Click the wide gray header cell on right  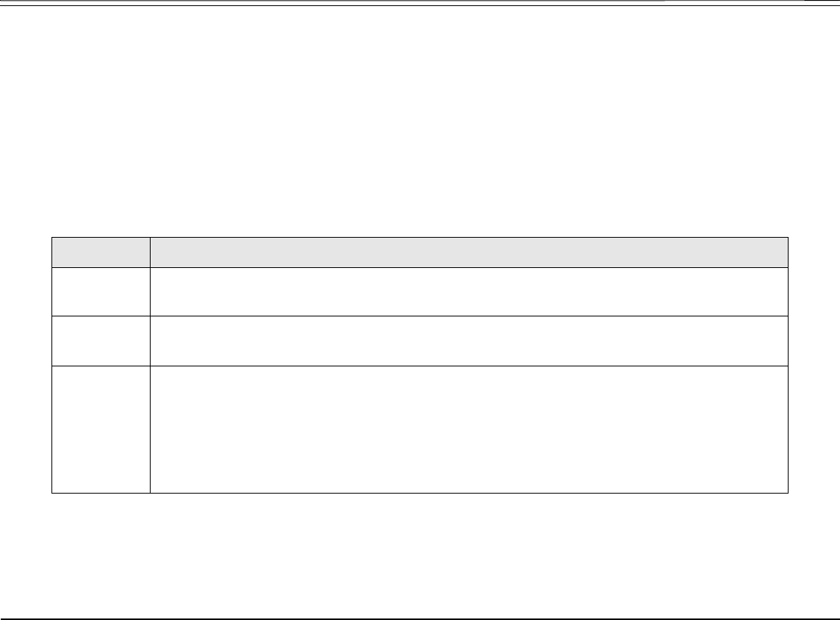pyautogui.click(x=468, y=252)
